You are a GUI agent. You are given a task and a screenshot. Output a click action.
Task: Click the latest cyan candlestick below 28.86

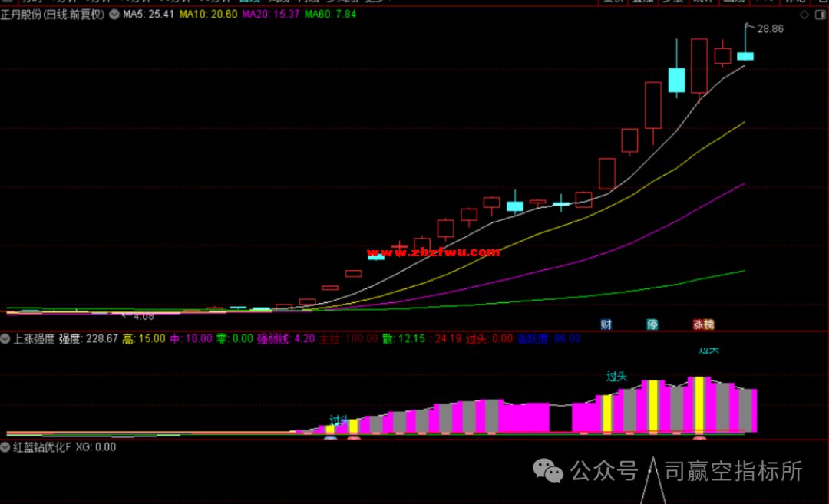point(745,56)
